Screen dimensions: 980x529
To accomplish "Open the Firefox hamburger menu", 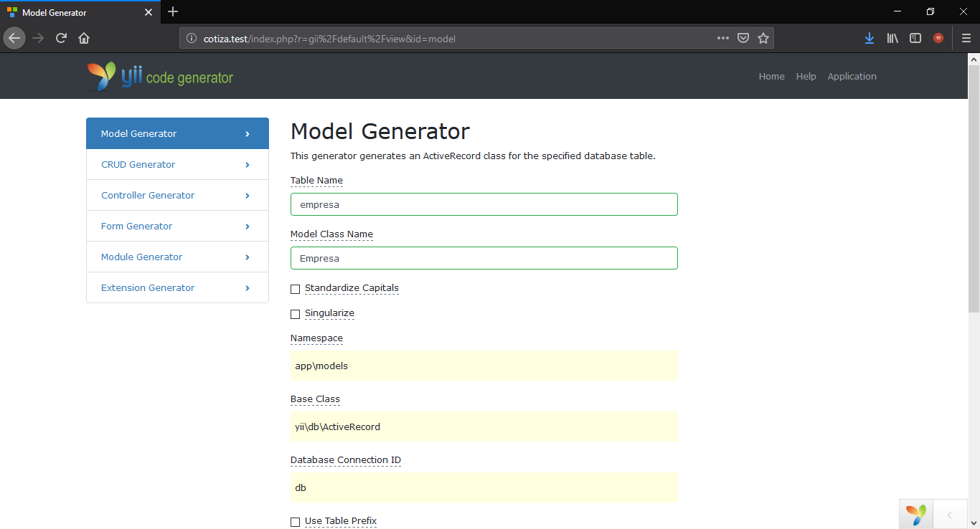I will [966, 38].
